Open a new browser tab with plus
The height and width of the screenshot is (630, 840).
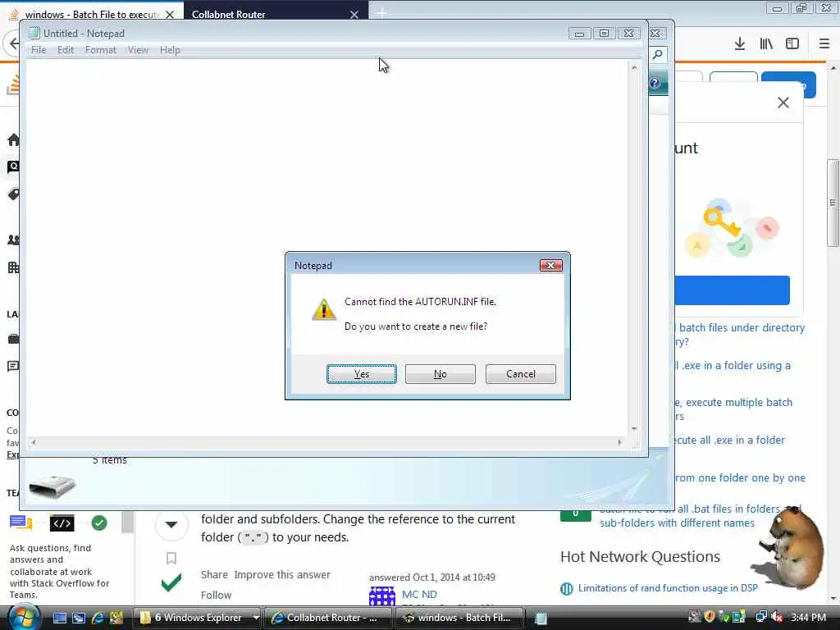click(x=381, y=13)
